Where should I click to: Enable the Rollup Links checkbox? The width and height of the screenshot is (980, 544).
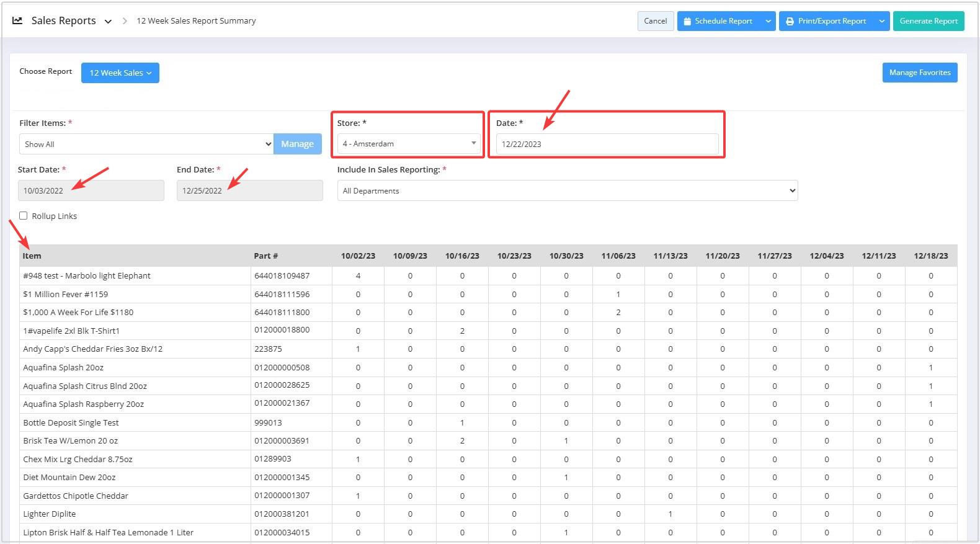click(24, 216)
